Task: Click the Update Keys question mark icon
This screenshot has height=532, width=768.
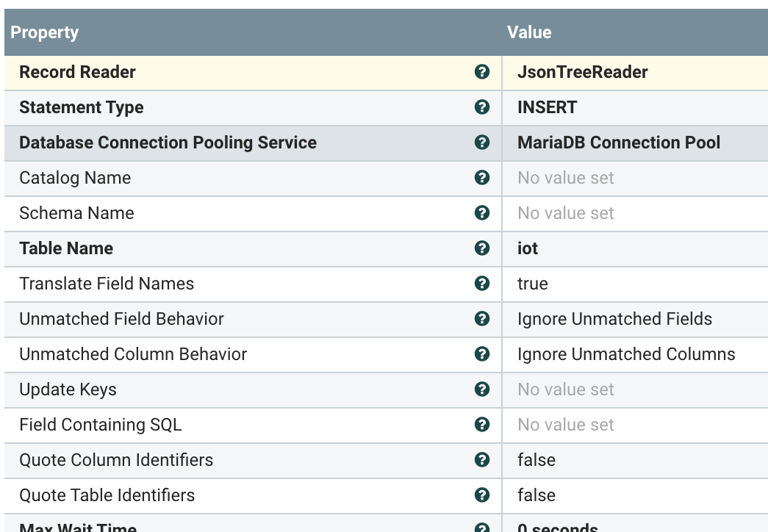Action: click(482, 389)
